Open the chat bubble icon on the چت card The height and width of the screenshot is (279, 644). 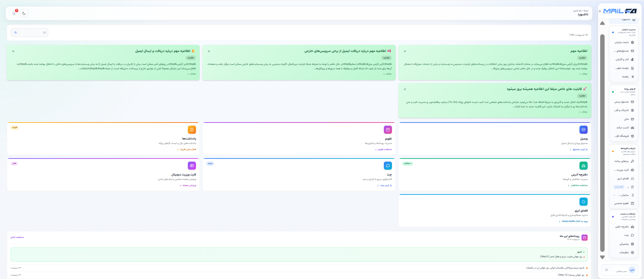click(x=388, y=166)
